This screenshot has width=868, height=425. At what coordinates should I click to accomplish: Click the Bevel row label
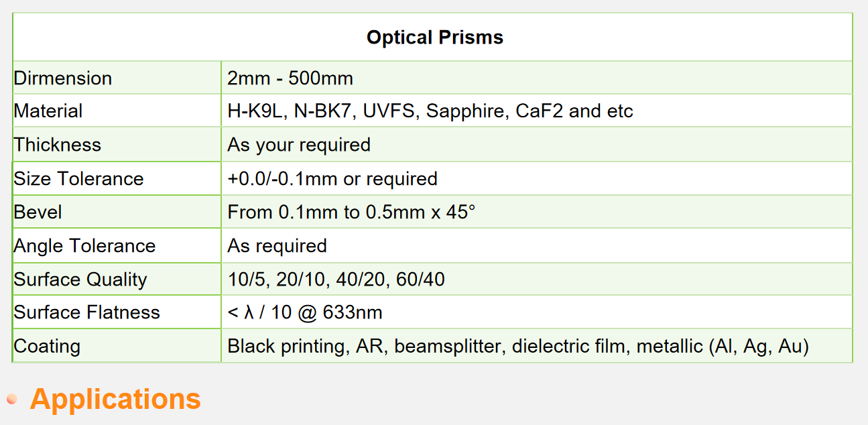coord(38,213)
